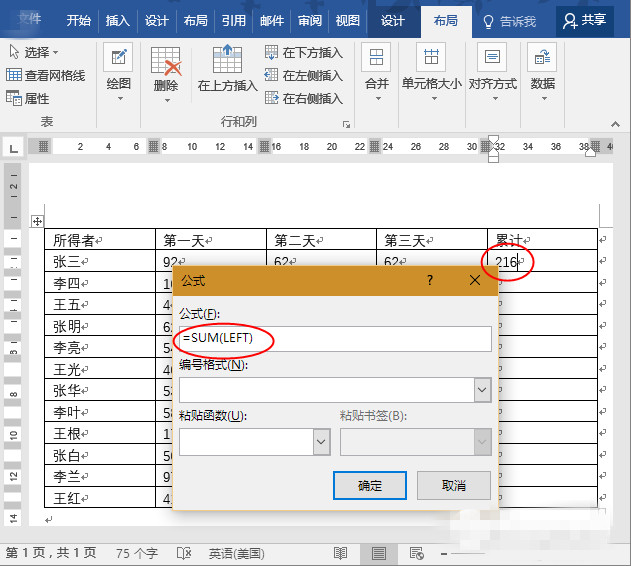631x566 pixels.
Task: Open the Select dropdown in ribbon
Action: 34,52
